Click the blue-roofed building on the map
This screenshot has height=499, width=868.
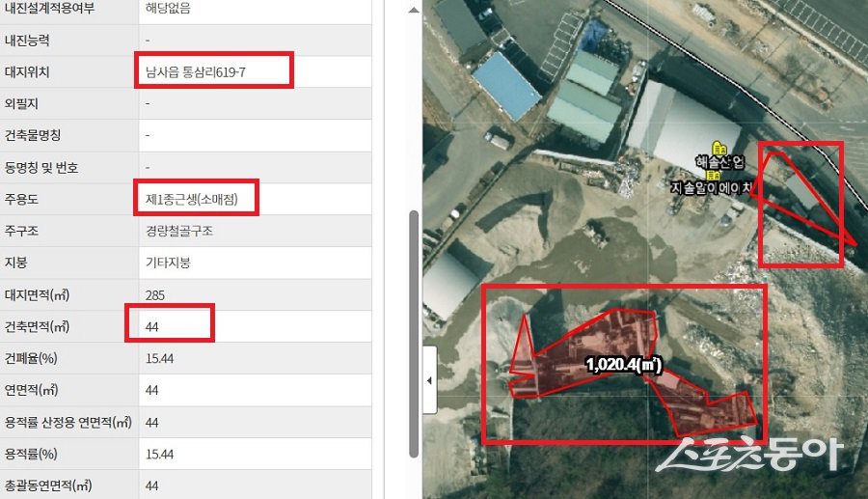click(505, 87)
